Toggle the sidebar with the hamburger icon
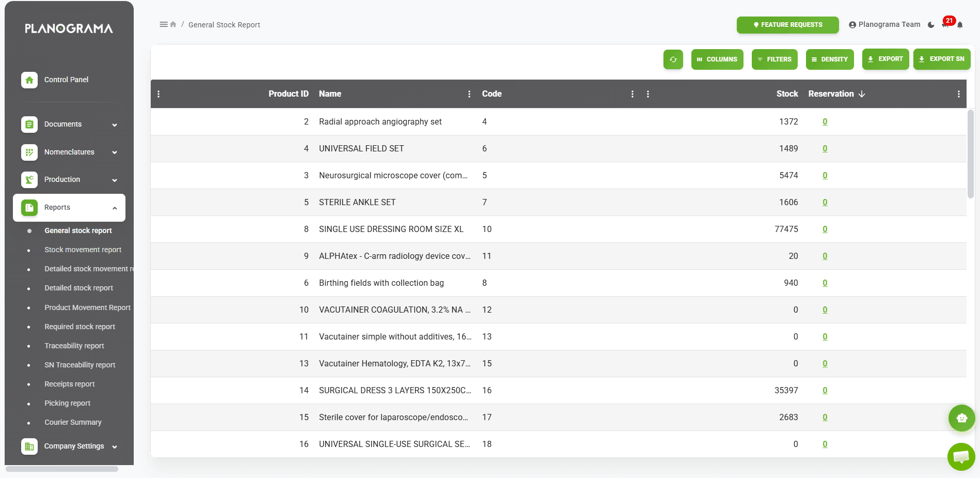The width and height of the screenshot is (980, 478). click(x=164, y=24)
